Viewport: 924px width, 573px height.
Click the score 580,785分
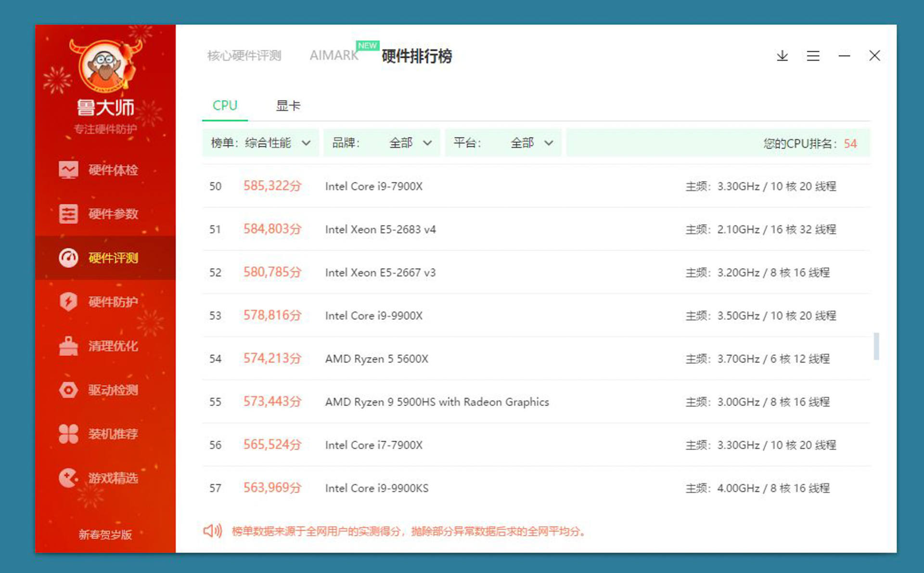(272, 272)
